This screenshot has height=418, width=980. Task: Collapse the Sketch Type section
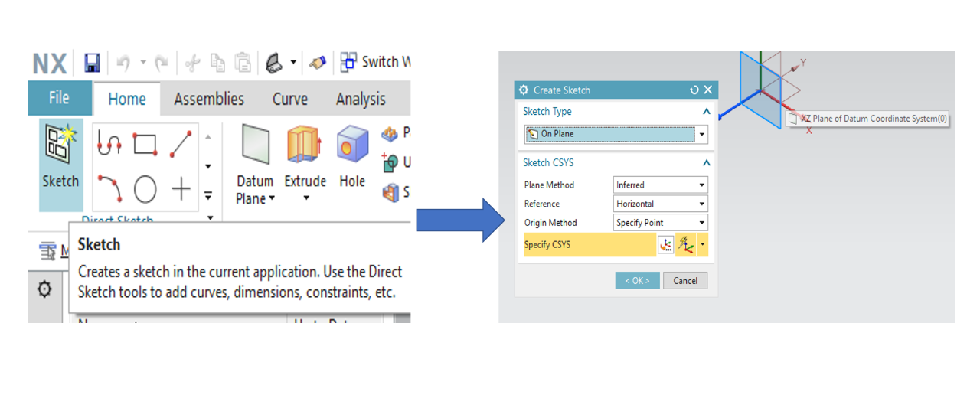(x=706, y=112)
